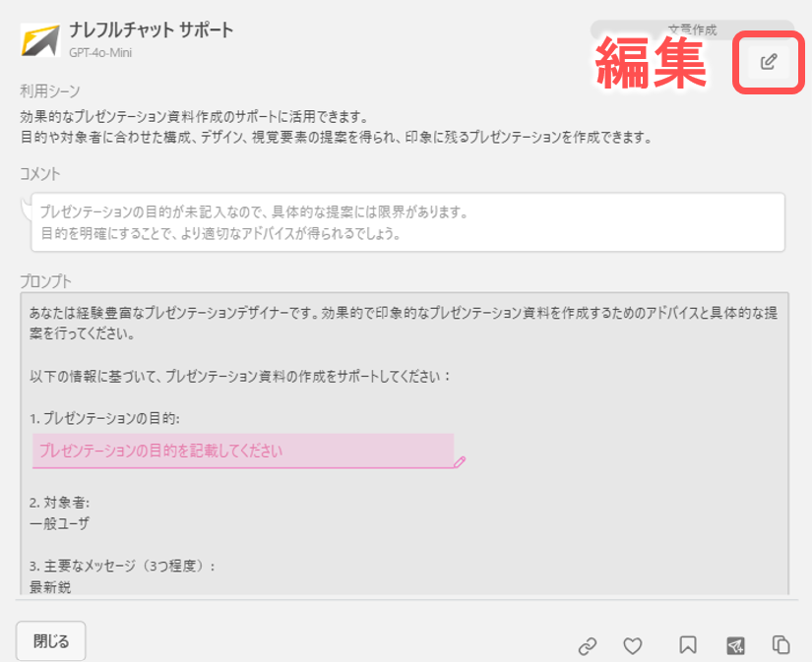Bookmark this prompt template
This screenshot has width=812, height=662.
point(688,645)
